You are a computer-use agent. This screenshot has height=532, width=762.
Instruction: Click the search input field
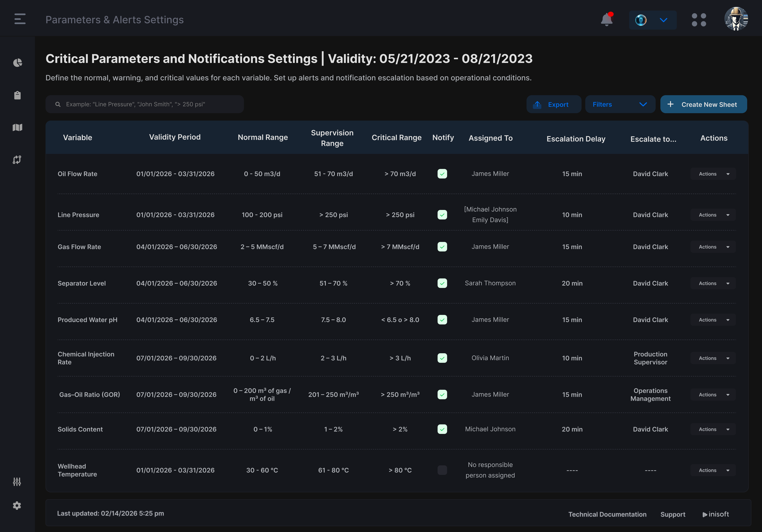[x=145, y=104]
